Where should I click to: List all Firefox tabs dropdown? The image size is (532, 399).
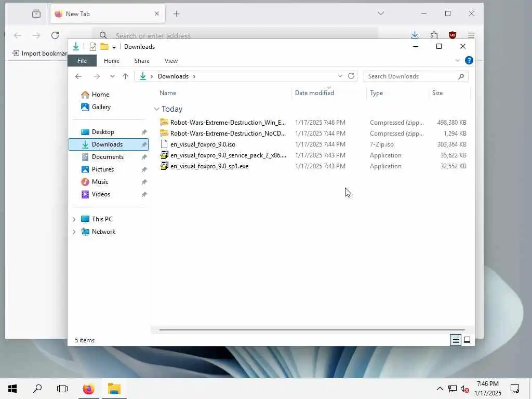tap(381, 14)
